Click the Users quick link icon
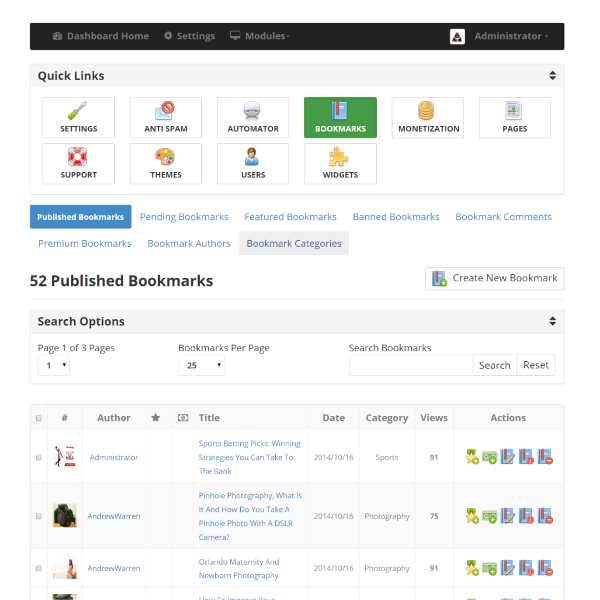Viewport: 600px width, 600px height. coord(253,157)
